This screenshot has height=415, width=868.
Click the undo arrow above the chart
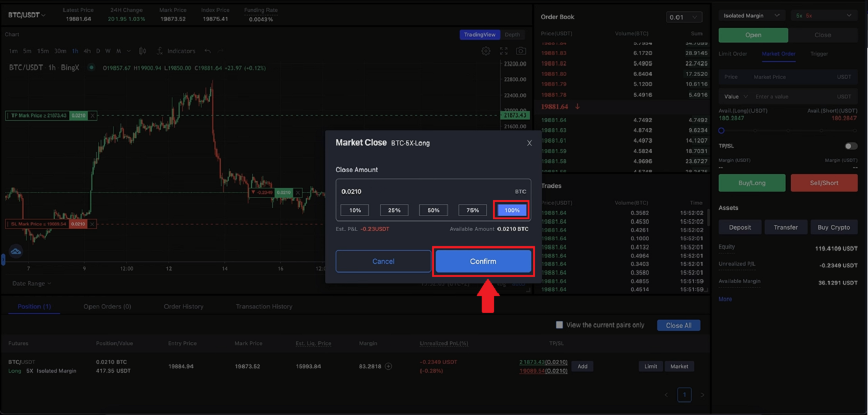coord(208,51)
